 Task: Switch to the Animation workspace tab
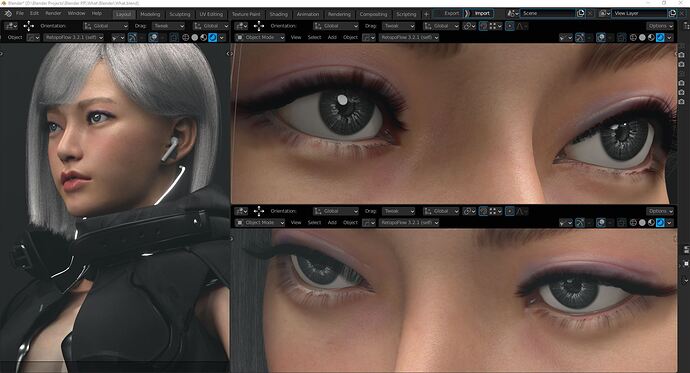tap(308, 14)
